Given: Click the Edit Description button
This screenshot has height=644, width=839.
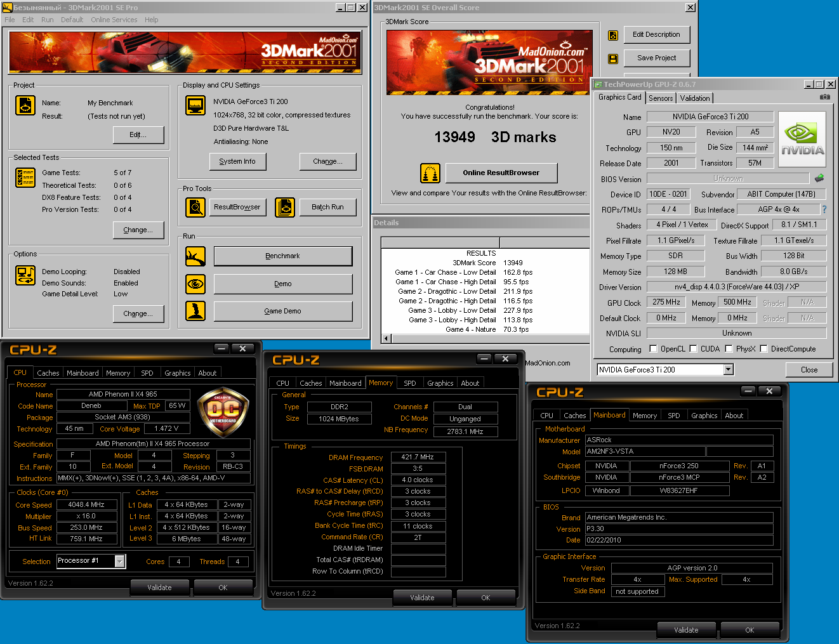Looking at the screenshot, I should click(x=657, y=34).
